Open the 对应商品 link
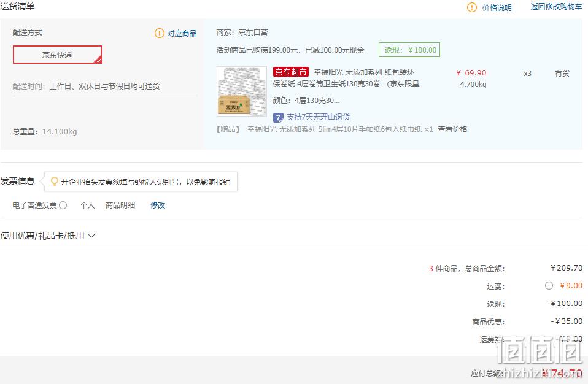 182,33
